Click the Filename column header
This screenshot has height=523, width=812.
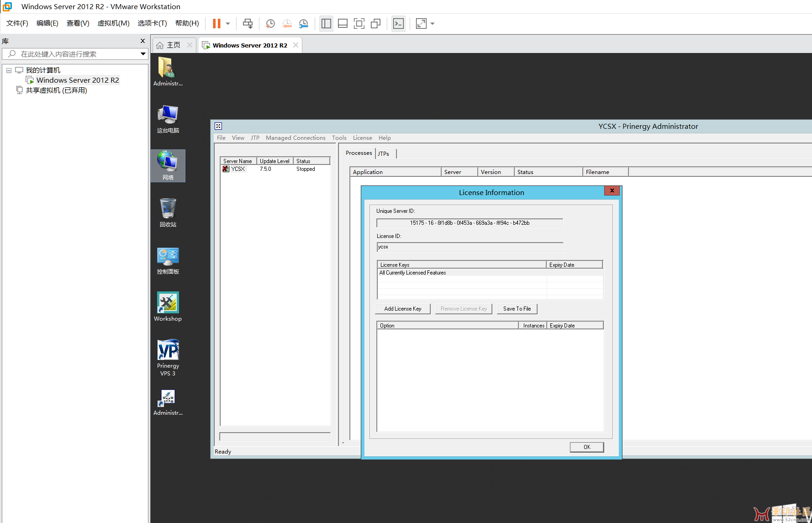[606, 172]
